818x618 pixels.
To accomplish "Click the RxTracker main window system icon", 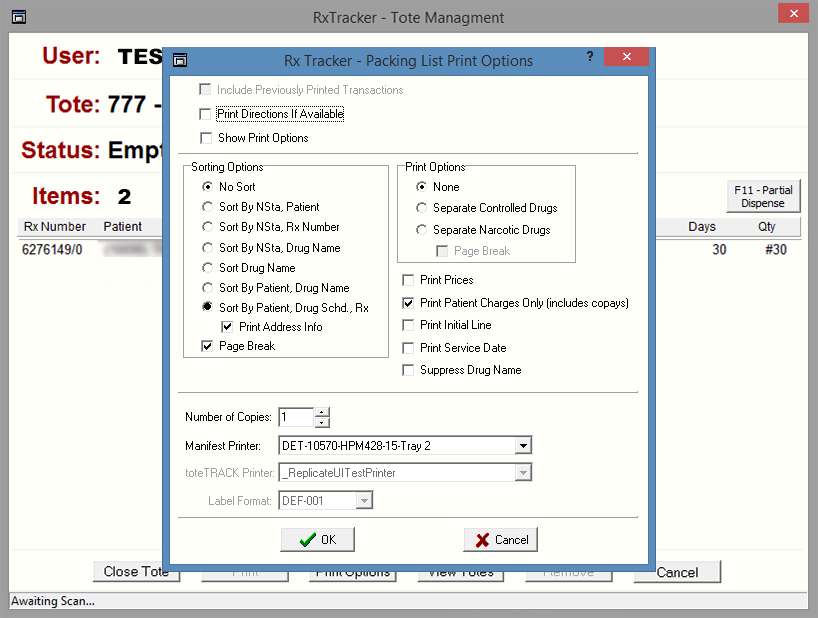I will (18, 17).
